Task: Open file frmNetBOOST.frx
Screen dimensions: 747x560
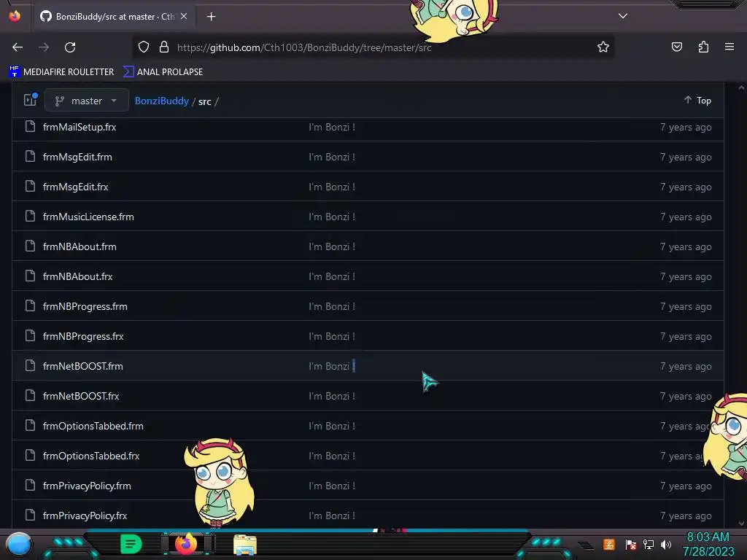Action: 81,396
